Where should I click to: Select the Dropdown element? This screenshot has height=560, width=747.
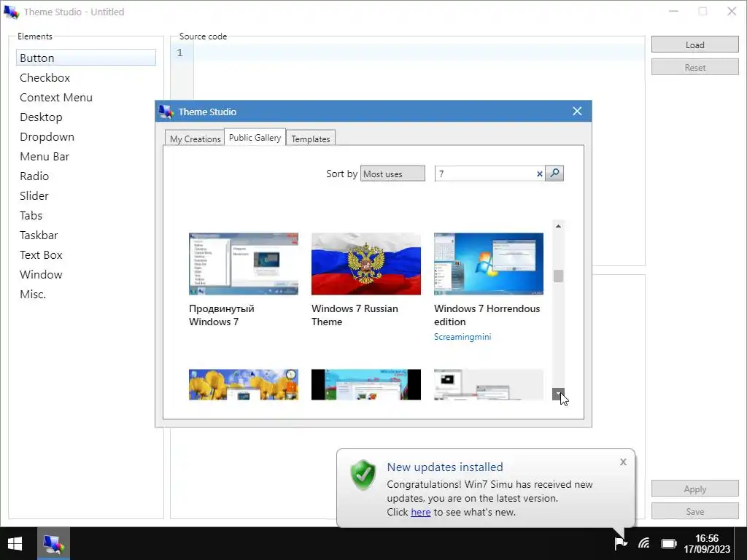pos(86,136)
